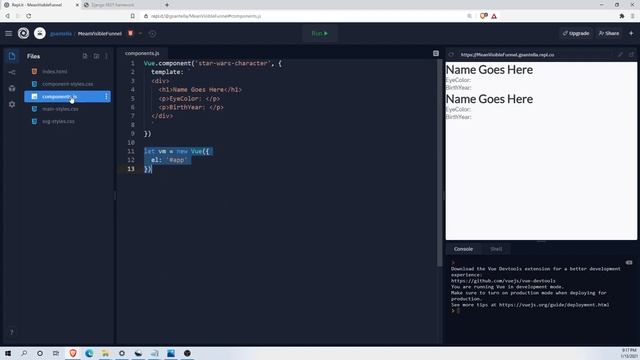640x360 pixels.
Task: Open component-styles.css in the file tree
Action: click(x=67, y=84)
